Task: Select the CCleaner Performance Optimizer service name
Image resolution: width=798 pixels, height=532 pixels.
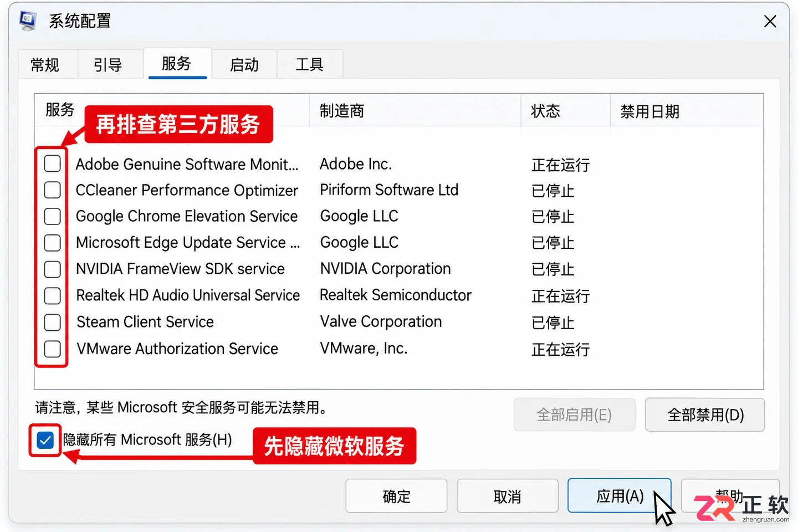Action: [187, 190]
